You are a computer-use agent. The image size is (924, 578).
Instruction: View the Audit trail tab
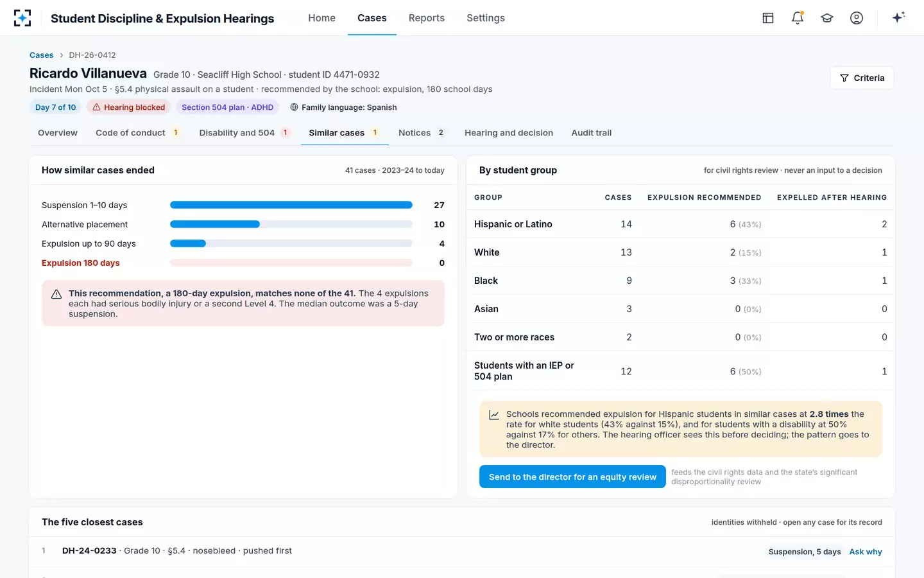pos(592,133)
